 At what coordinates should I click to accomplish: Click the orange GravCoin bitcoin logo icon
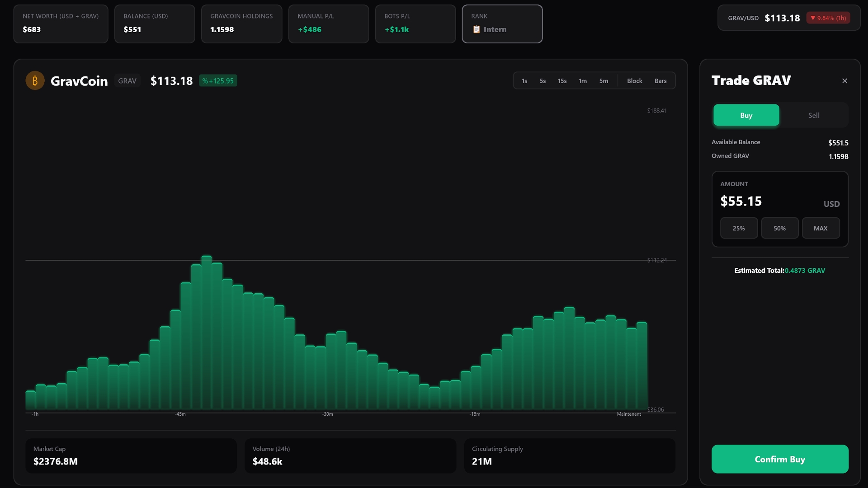35,81
